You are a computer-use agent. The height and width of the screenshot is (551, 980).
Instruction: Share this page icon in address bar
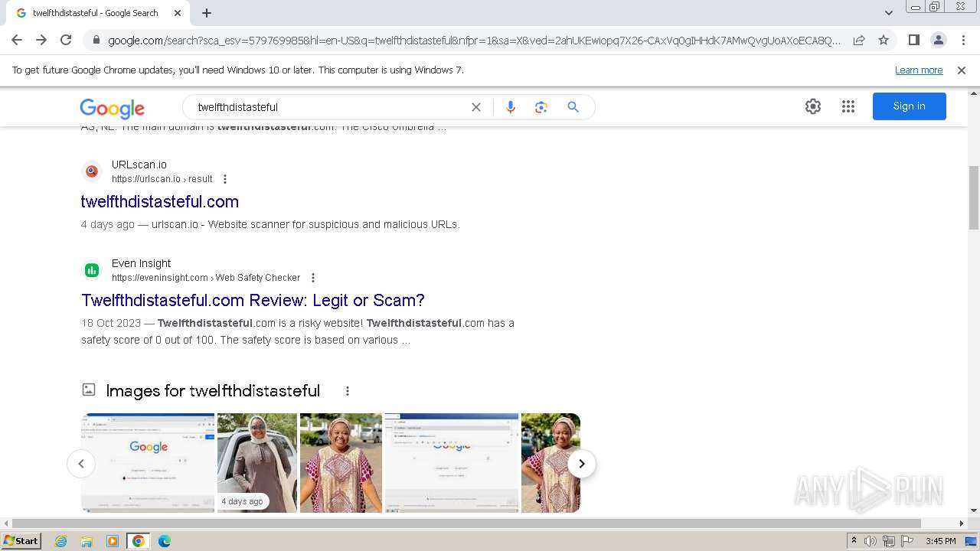[x=859, y=40]
